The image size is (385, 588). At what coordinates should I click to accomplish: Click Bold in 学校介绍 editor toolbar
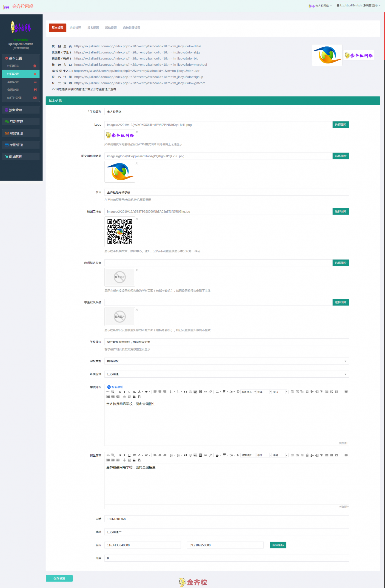pos(120,392)
